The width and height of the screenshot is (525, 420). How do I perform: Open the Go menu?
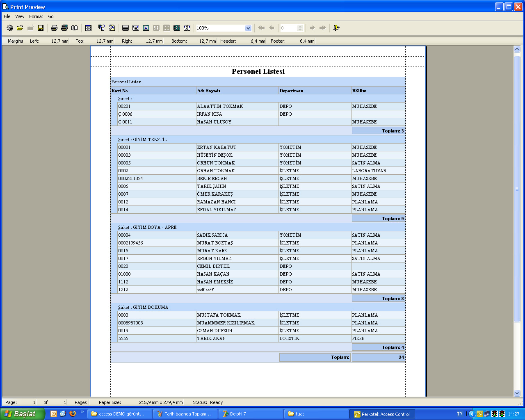51,16
